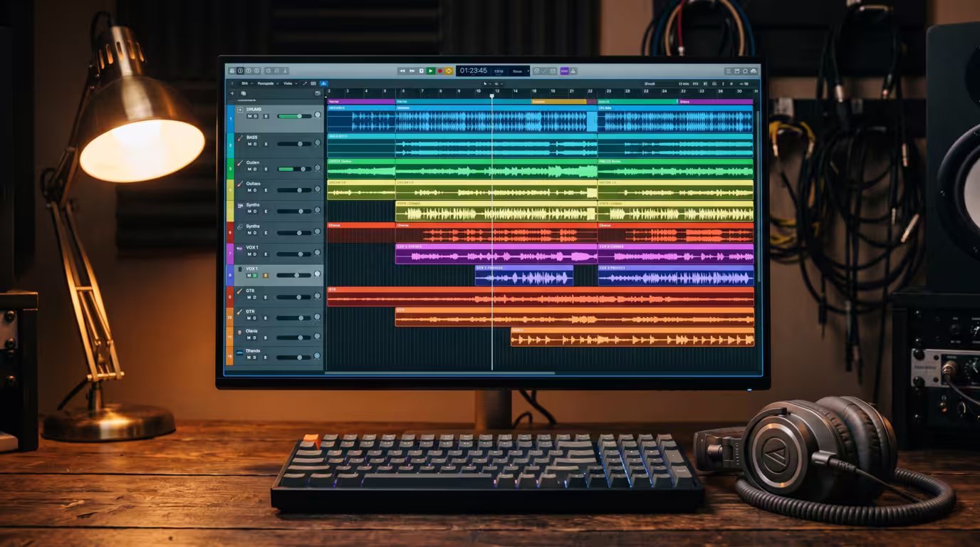Viewport: 980px width, 547px height.
Task: Click the BASS track guitar icon
Action: click(x=241, y=138)
